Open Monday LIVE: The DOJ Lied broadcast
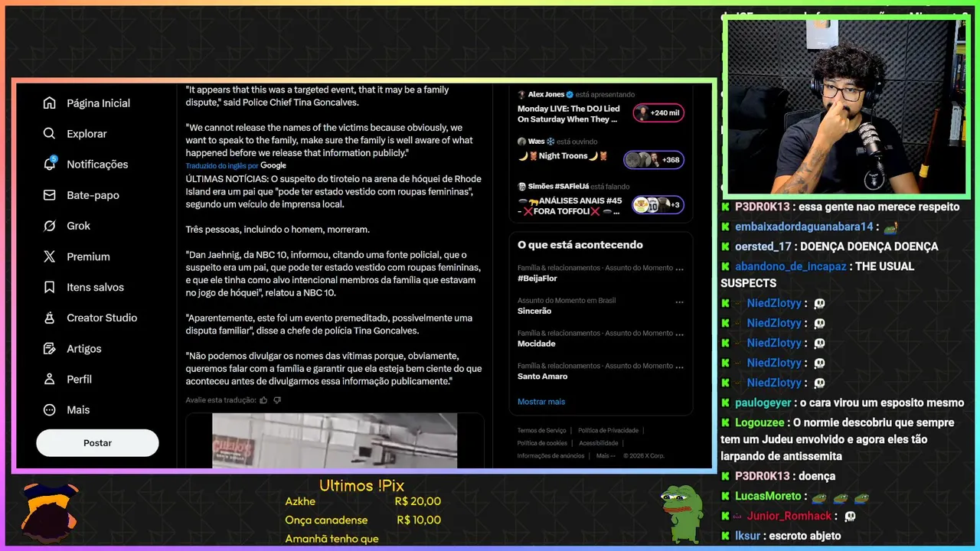The height and width of the screenshot is (551, 980). coord(569,114)
